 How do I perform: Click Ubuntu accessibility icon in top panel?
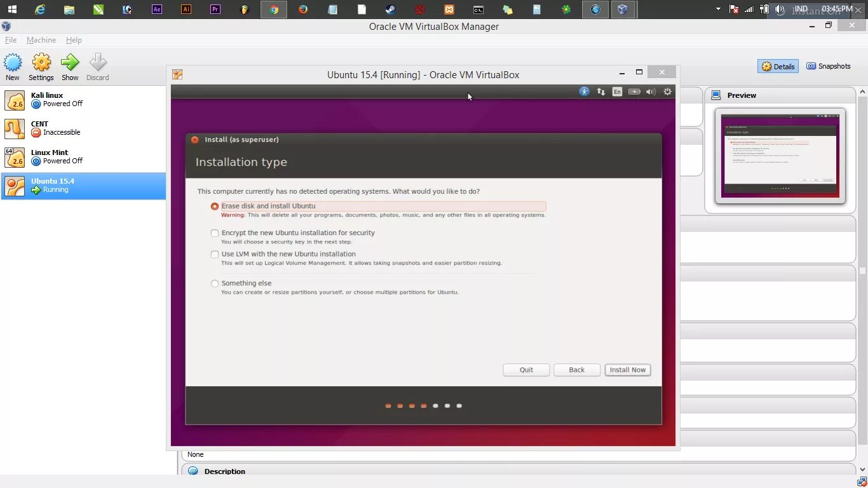[585, 91]
